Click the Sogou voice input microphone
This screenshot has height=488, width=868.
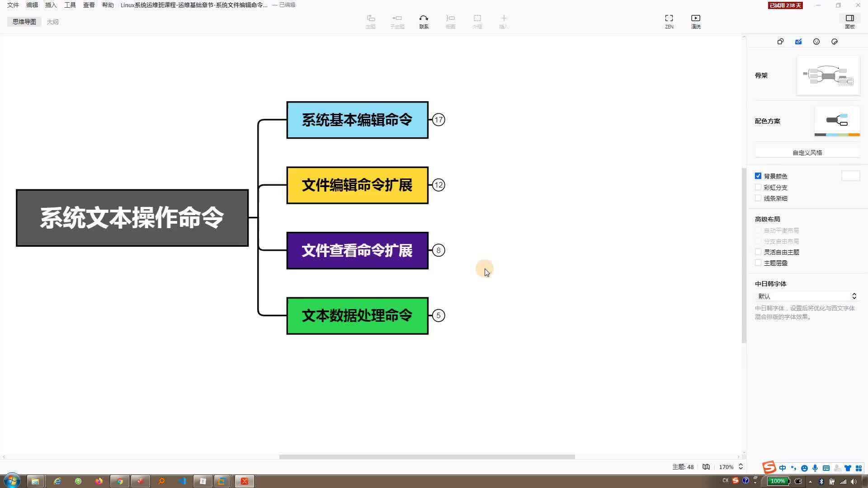coord(815,468)
